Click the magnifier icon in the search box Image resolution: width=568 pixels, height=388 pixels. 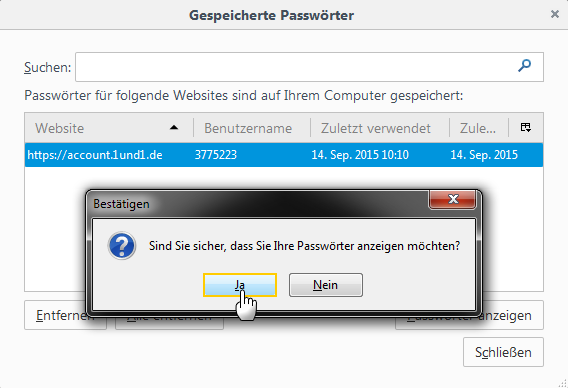pyautogui.click(x=524, y=66)
